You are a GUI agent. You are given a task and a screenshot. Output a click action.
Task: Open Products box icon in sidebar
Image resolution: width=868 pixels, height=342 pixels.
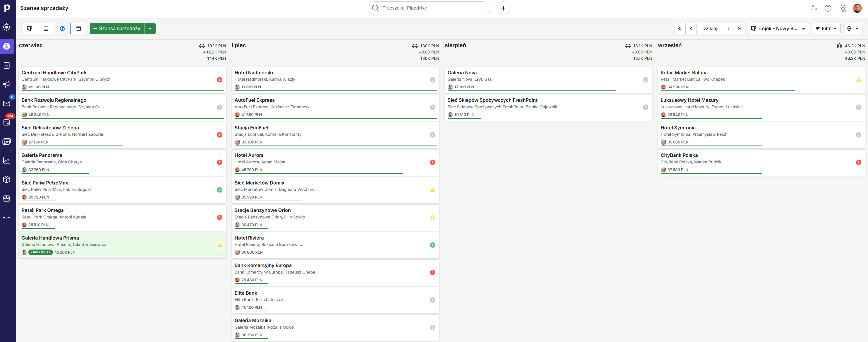tap(7, 179)
